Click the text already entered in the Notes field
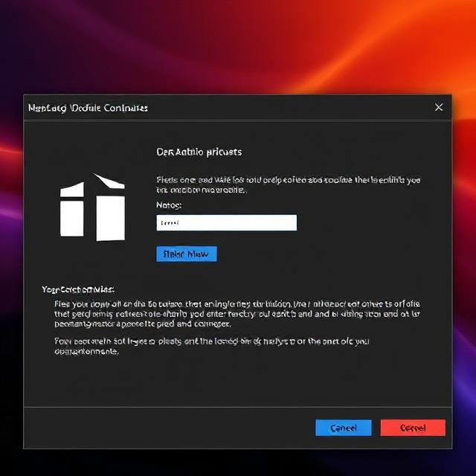Viewport: 476px width, 476px height. click(x=170, y=223)
